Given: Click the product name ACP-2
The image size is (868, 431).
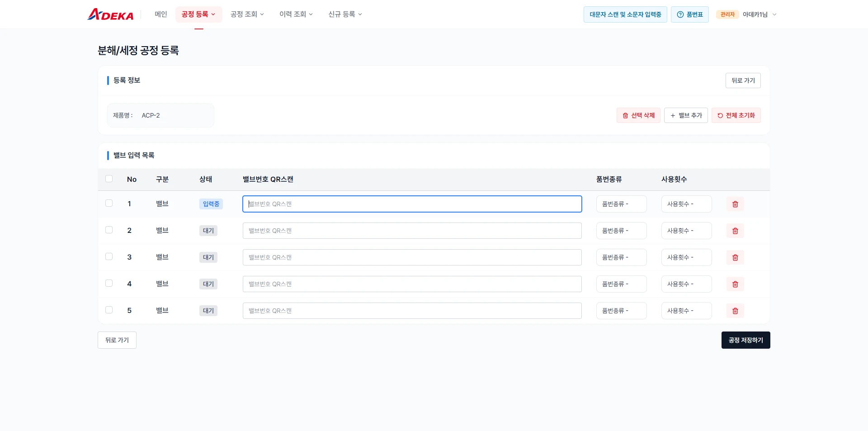Looking at the screenshot, I should tap(151, 115).
